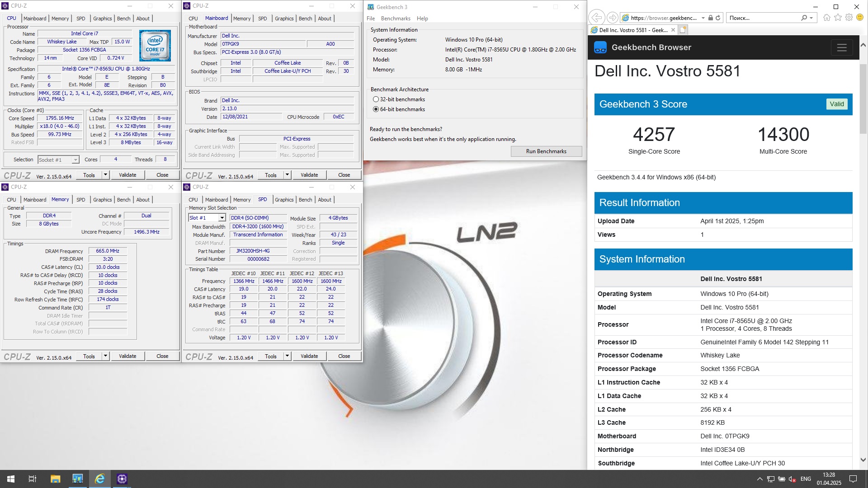Expand the search provider dropdown arrow

pyautogui.click(x=811, y=18)
